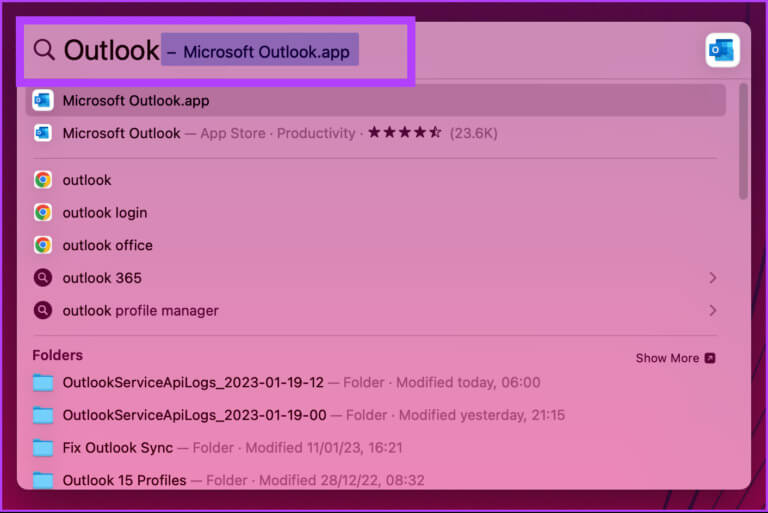Viewport: 768px width, 513px height.
Task: Open Microsoft Outlook.app result icon
Action: pos(43,100)
